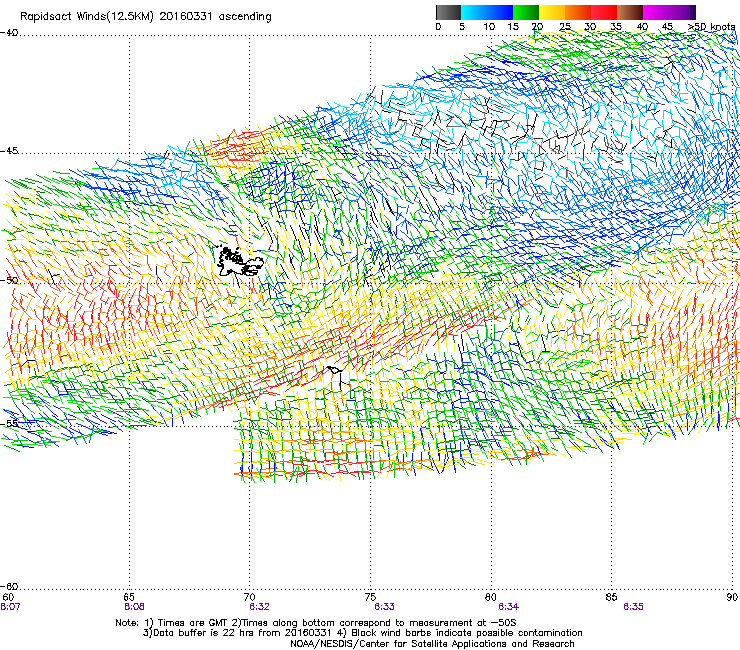740x650 pixels.
Task: Click the '10' label under the color legend
Action: click(489, 27)
